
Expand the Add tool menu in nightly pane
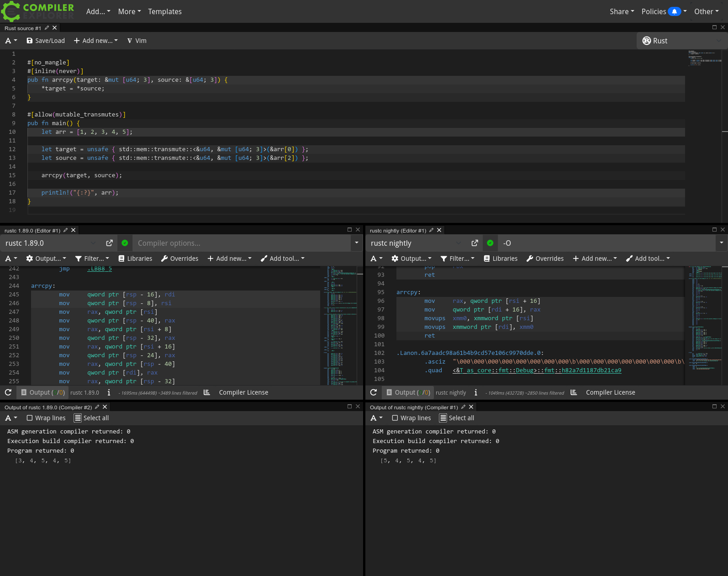(x=648, y=259)
